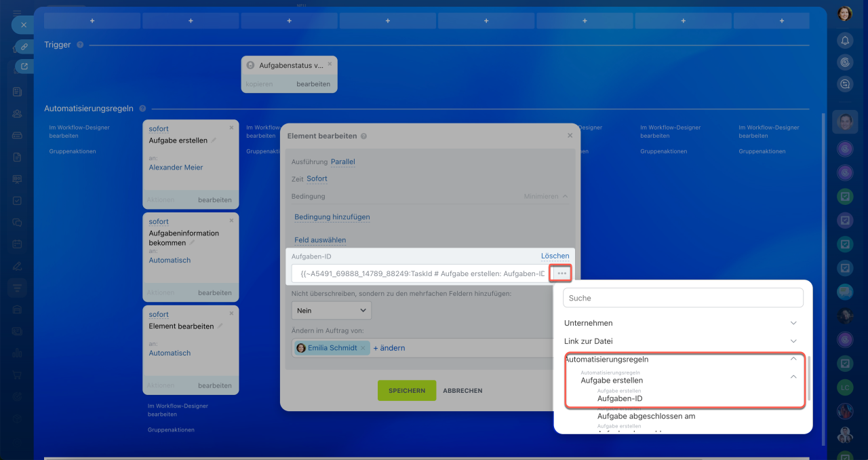Click Automatisch on Element bearbeiten card
The image size is (868, 460).
coord(170,353)
